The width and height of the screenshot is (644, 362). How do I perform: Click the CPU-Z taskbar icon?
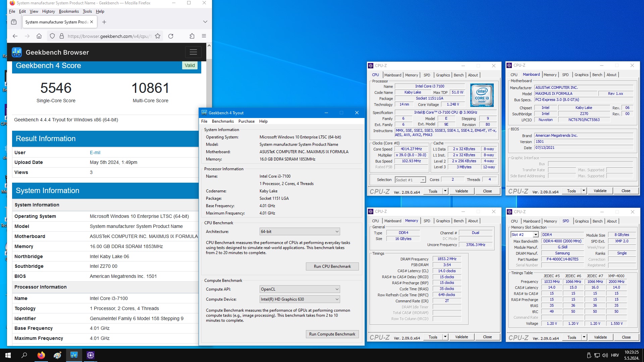(x=91, y=355)
